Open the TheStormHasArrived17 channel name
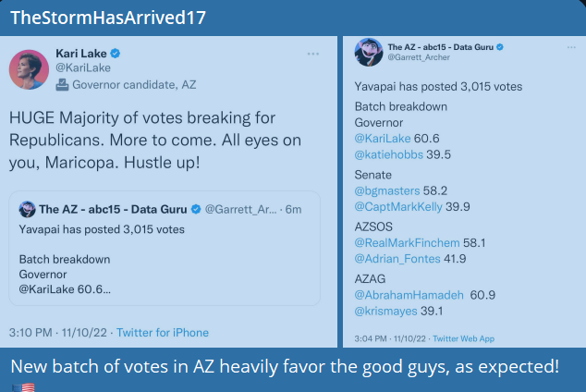This screenshot has height=392, width=586. click(107, 18)
